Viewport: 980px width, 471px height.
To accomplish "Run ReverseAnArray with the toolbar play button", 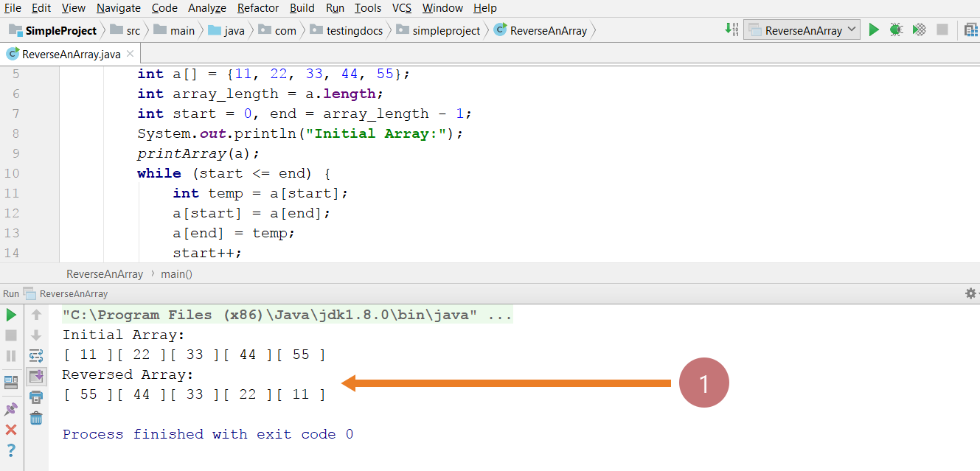I will (x=874, y=30).
